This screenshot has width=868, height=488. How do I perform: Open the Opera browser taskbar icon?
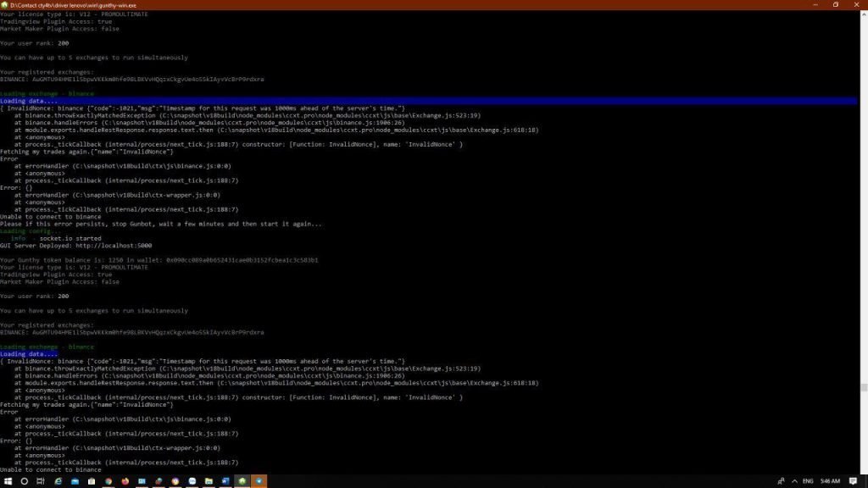click(x=175, y=481)
